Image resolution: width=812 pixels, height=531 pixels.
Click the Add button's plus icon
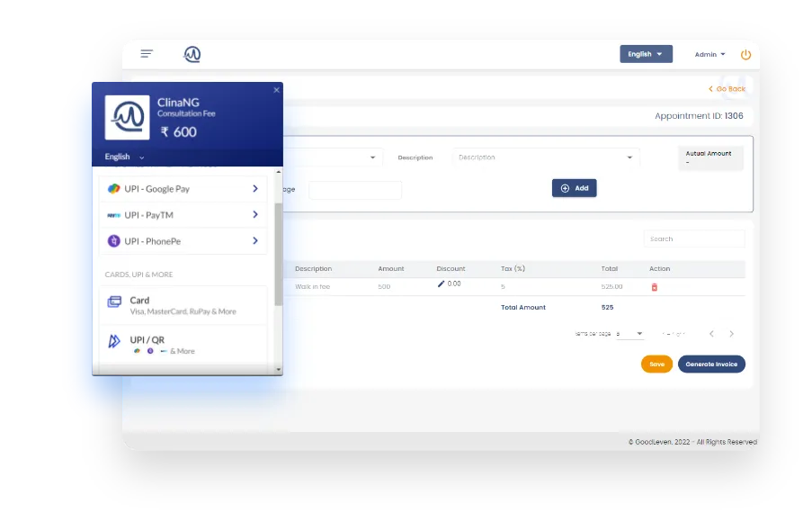point(563,188)
